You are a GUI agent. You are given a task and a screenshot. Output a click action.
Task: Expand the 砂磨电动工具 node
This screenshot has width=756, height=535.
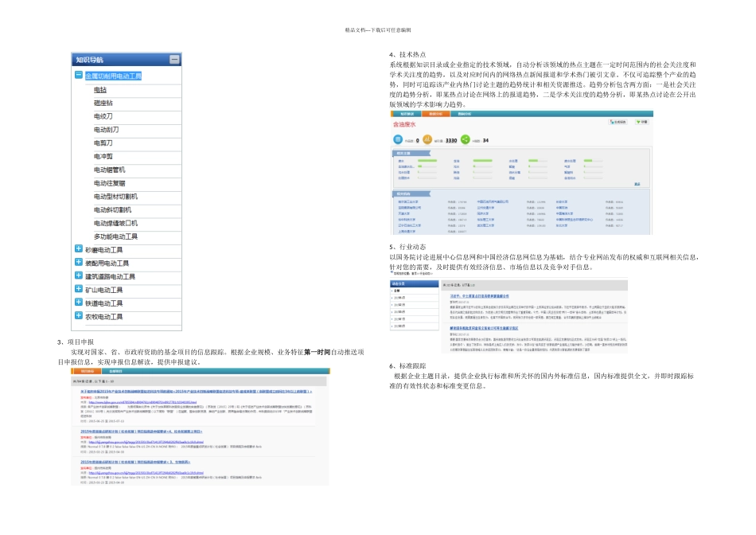(x=79, y=248)
